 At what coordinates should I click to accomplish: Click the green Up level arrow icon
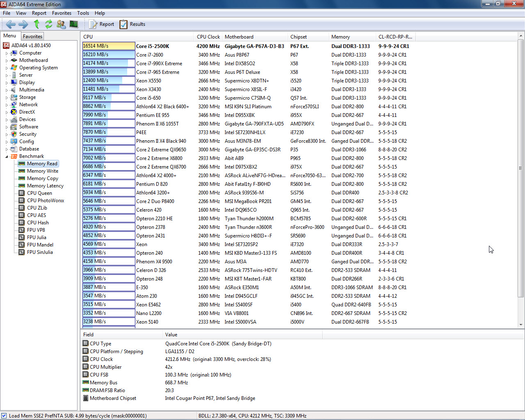point(37,24)
